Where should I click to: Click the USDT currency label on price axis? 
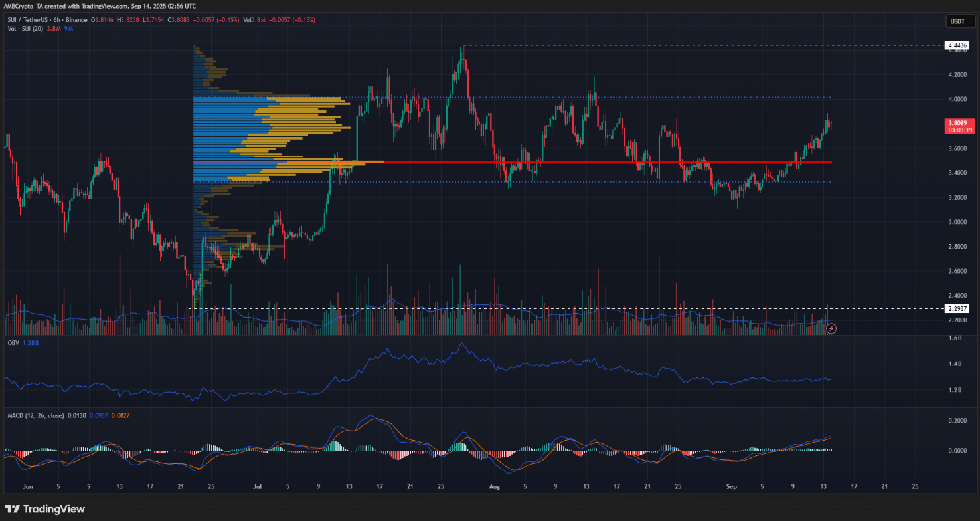(x=957, y=22)
